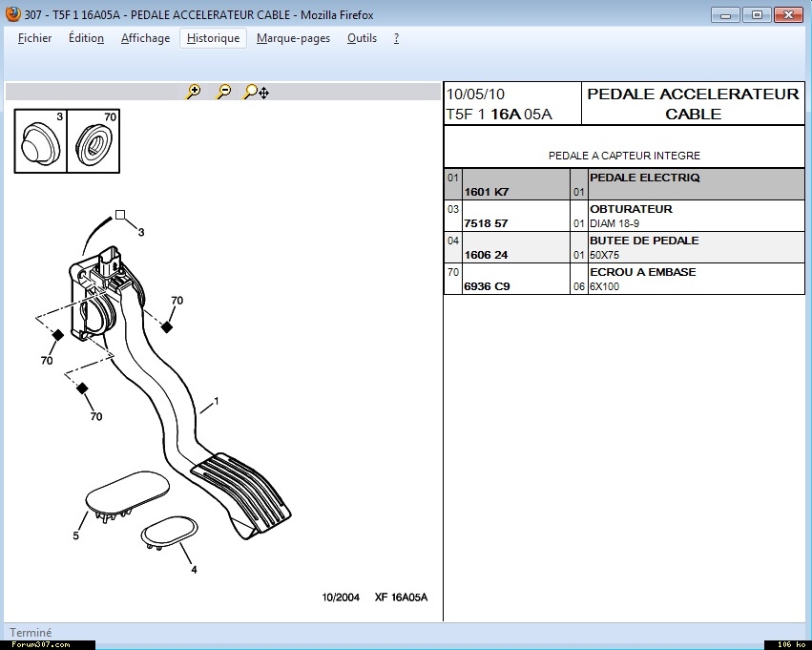
Task: Maximize the Firefox window
Action: 757,15
